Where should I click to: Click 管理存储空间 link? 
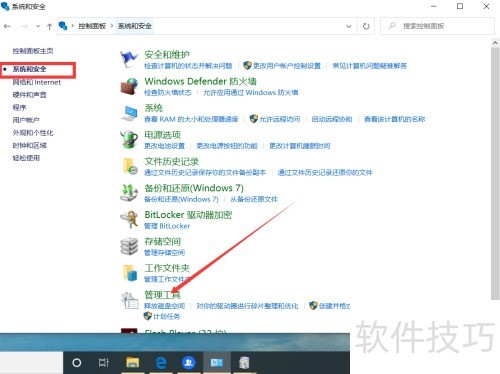tap(164, 252)
